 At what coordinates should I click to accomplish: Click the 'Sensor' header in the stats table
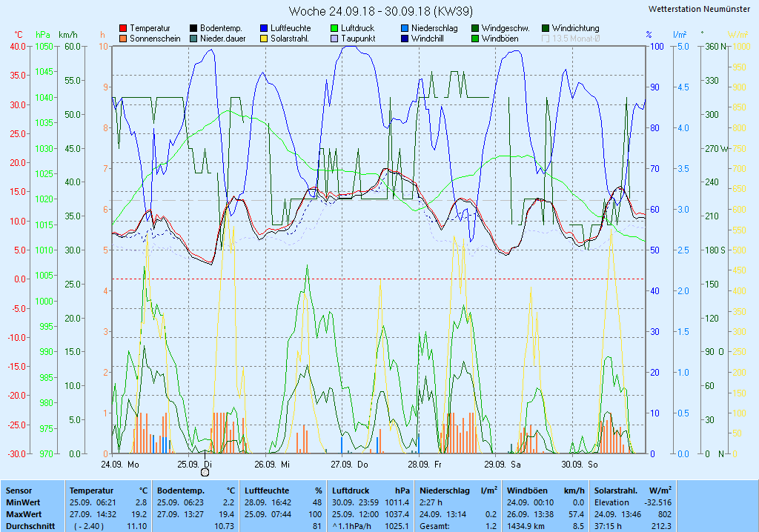click(x=19, y=491)
